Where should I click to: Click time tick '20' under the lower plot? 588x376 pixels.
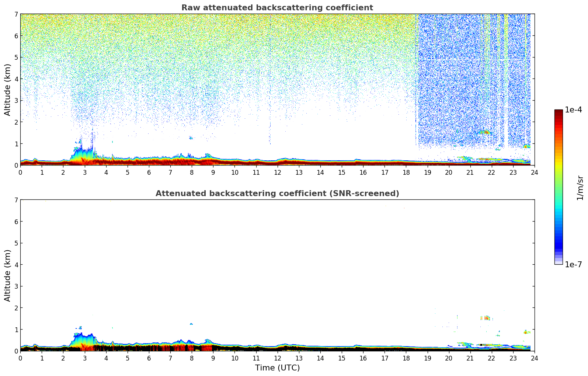449,358
